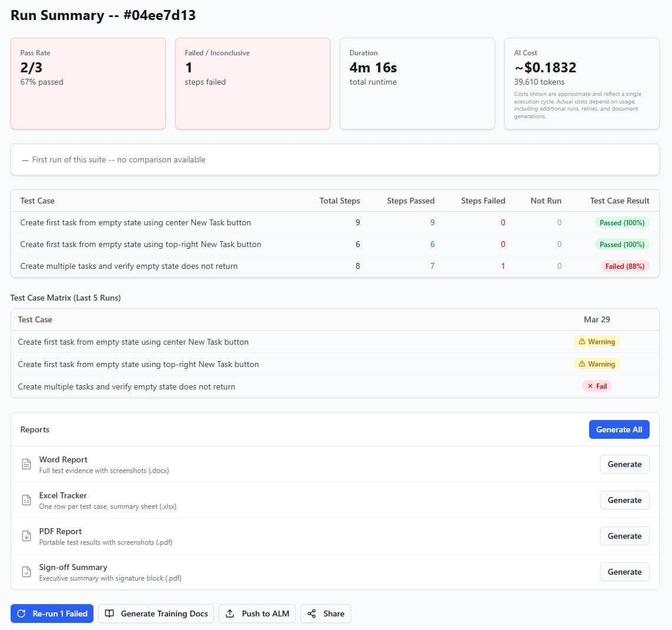Click the Word Report document icon

(x=26, y=464)
